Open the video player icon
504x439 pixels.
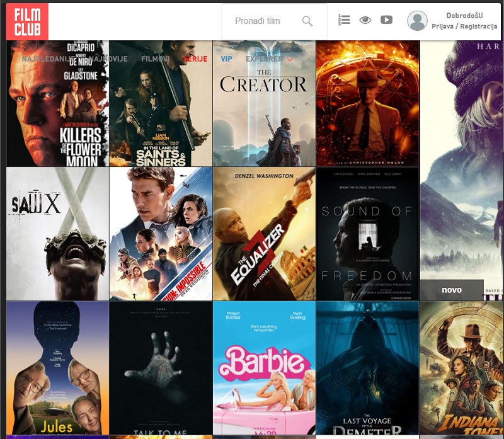[x=386, y=20]
